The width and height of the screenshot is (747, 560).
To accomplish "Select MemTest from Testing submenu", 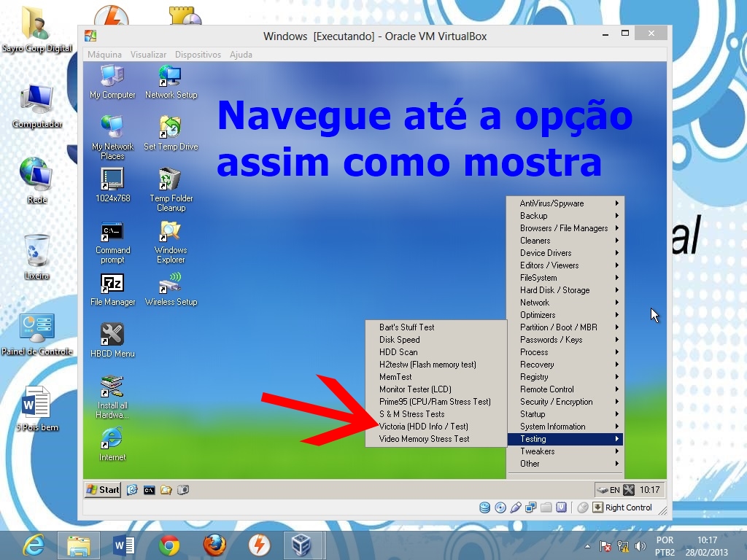I will [x=436, y=377].
